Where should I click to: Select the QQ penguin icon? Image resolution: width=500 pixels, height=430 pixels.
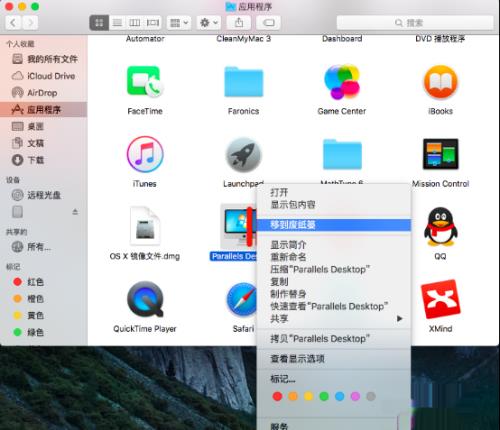tap(440, 227)
